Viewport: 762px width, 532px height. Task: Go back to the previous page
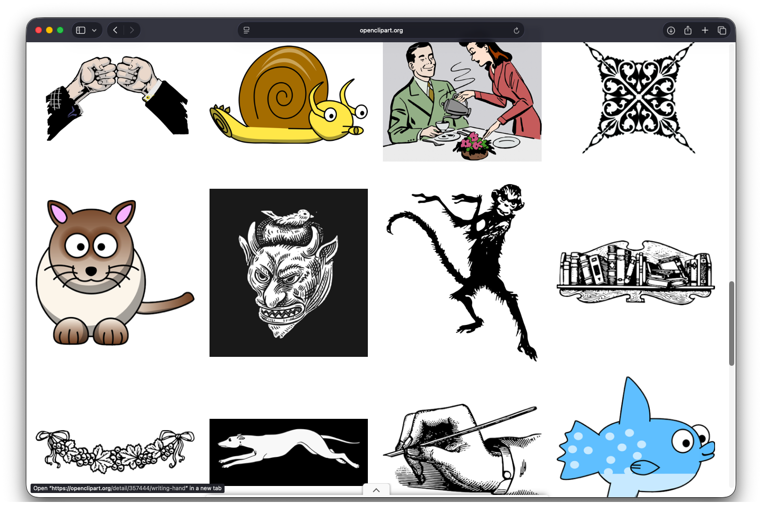click(116, 30)
